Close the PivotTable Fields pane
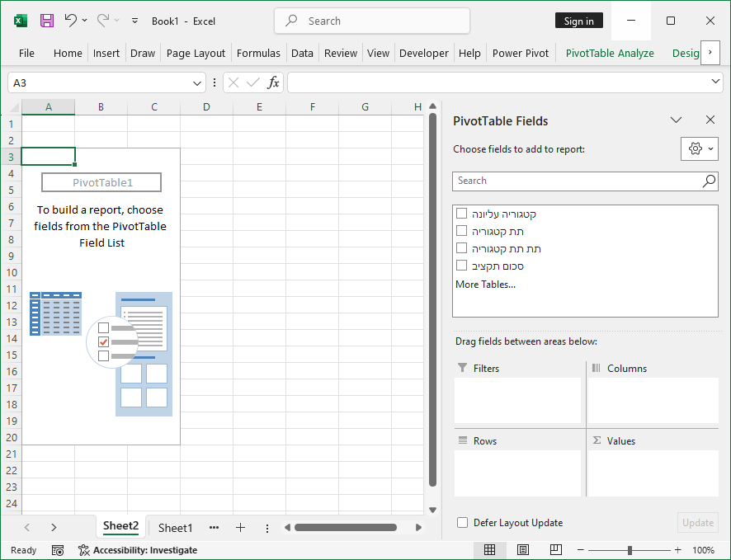Screen dimensions: 731x560 tap(710, 120)
